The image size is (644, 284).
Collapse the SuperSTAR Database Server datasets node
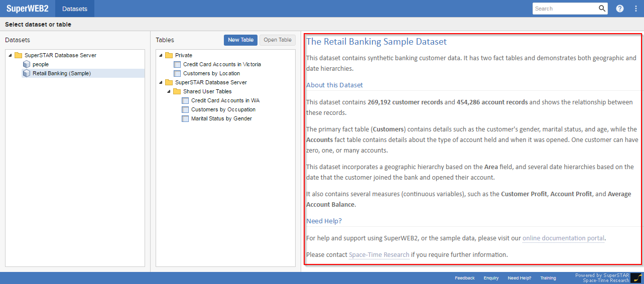(11, 56)
